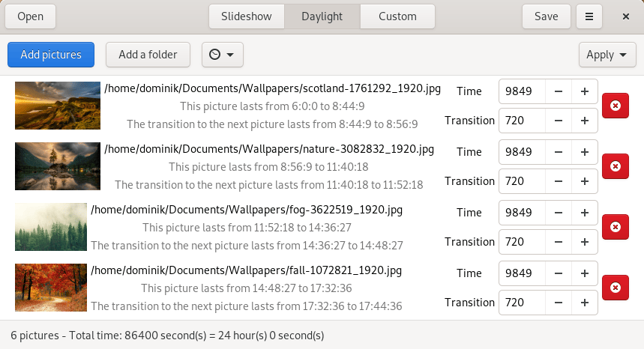Switch to Slideshow mode
This screenshot has height=349, width=644.
247,16
